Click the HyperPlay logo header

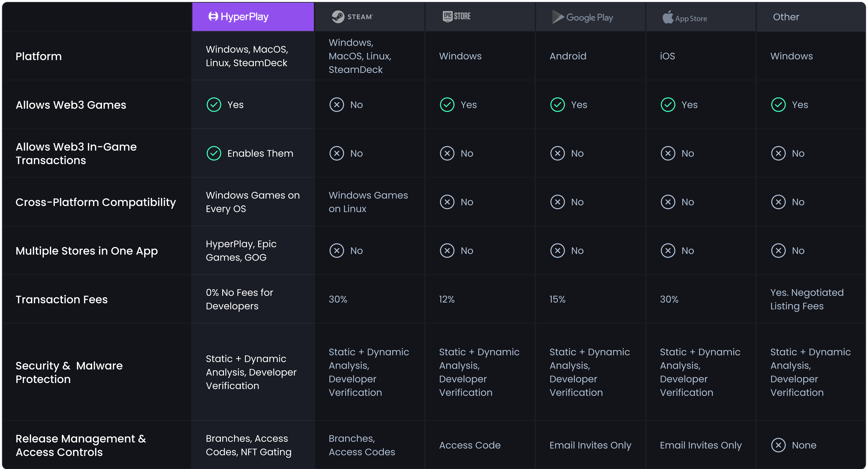coord(238,17)
